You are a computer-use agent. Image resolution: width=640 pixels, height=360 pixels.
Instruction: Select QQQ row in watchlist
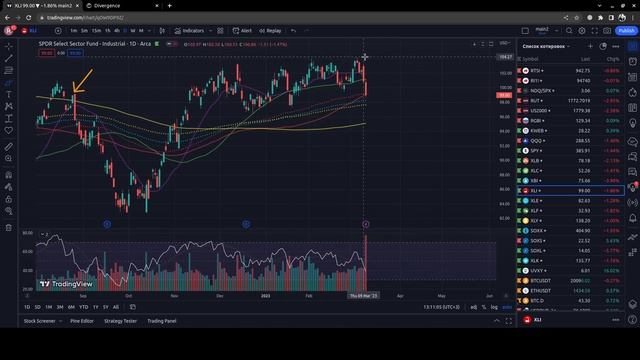570,141
